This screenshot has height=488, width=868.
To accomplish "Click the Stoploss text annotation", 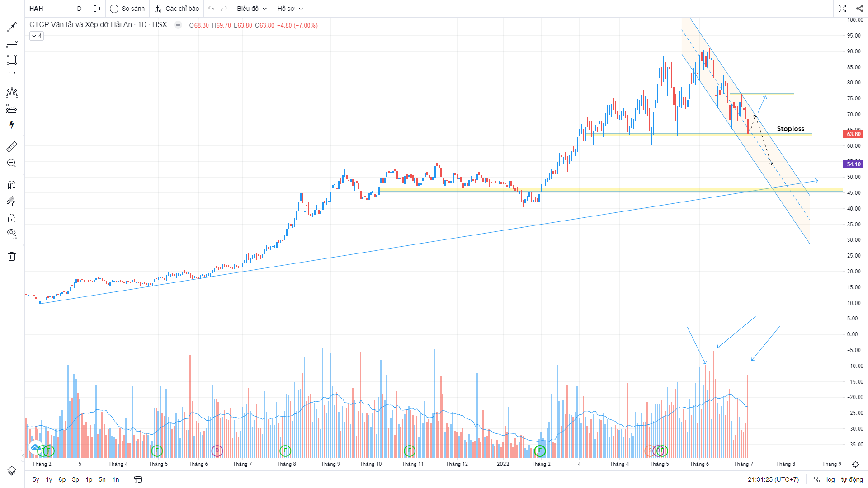I will [x=790, y=129].
